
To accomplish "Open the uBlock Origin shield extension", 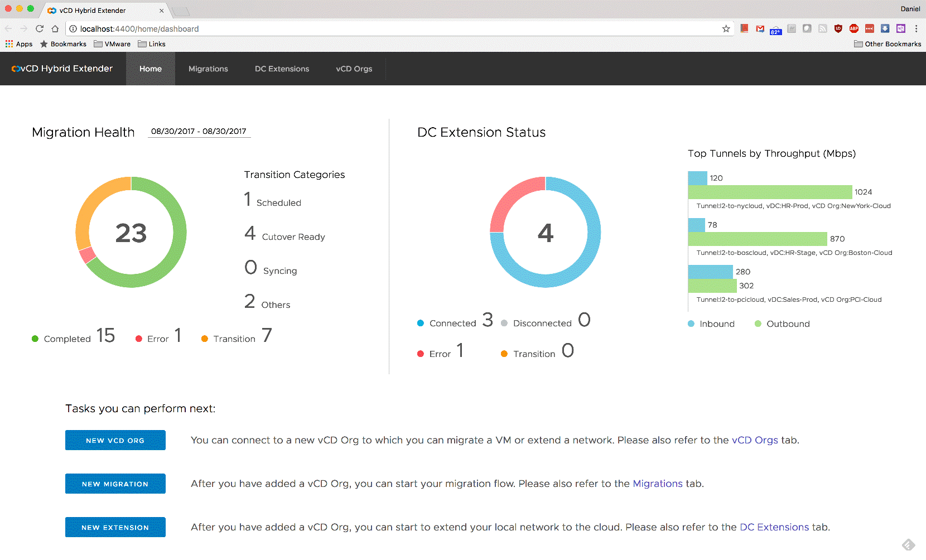I will tap(838, 28).
